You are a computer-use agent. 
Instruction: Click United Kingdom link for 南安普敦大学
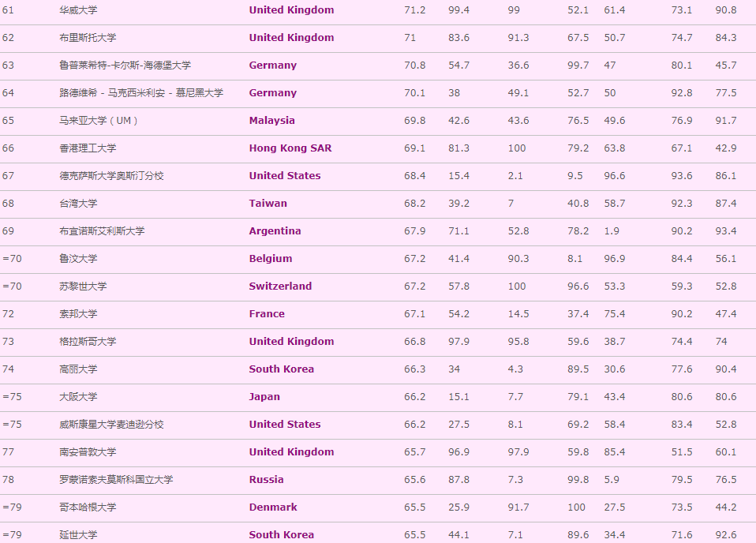tap(291, 452)
